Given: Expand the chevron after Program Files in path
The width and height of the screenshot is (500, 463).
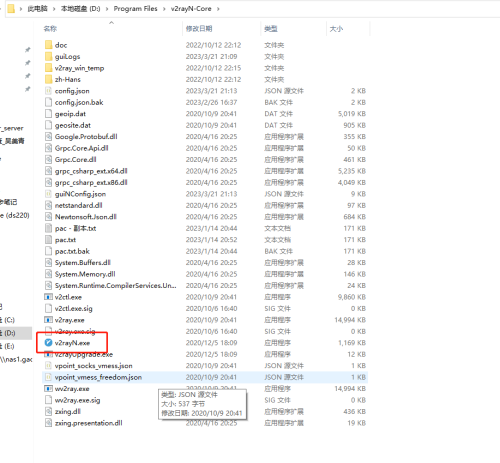Looking at the screenshot, I should [x=164, y=9].
